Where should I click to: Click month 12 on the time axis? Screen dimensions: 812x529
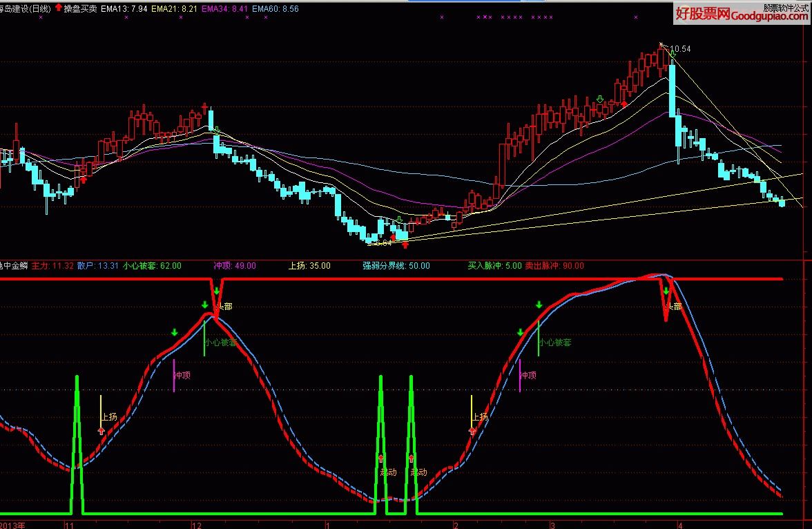[x=197, y=525]
